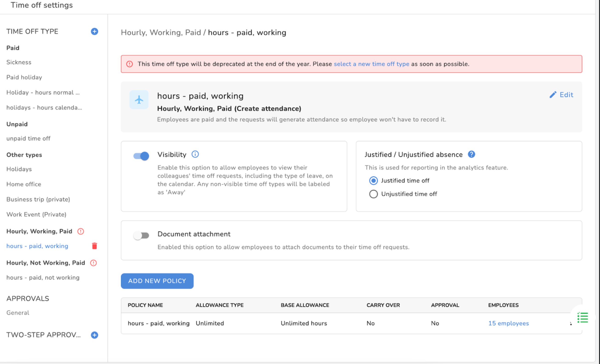Choose Justified time off radio option
Viewport: 600px width, 364px height.
(x=374, y=181)
